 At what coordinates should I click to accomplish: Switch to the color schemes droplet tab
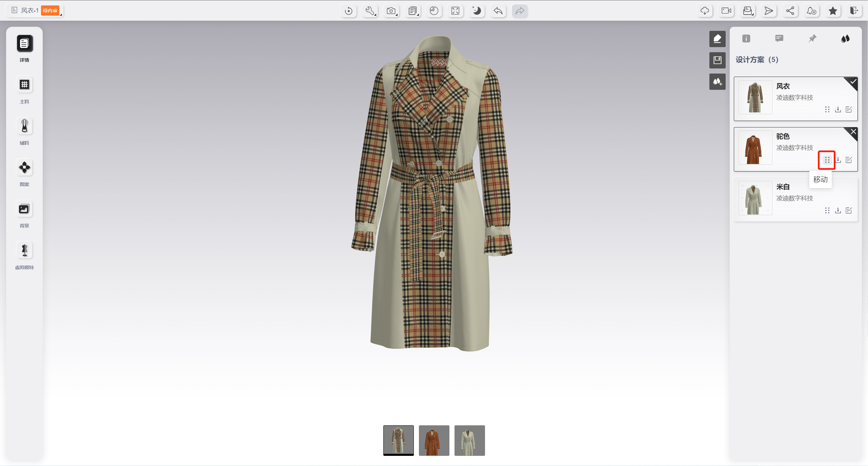[x=845, y=39]
